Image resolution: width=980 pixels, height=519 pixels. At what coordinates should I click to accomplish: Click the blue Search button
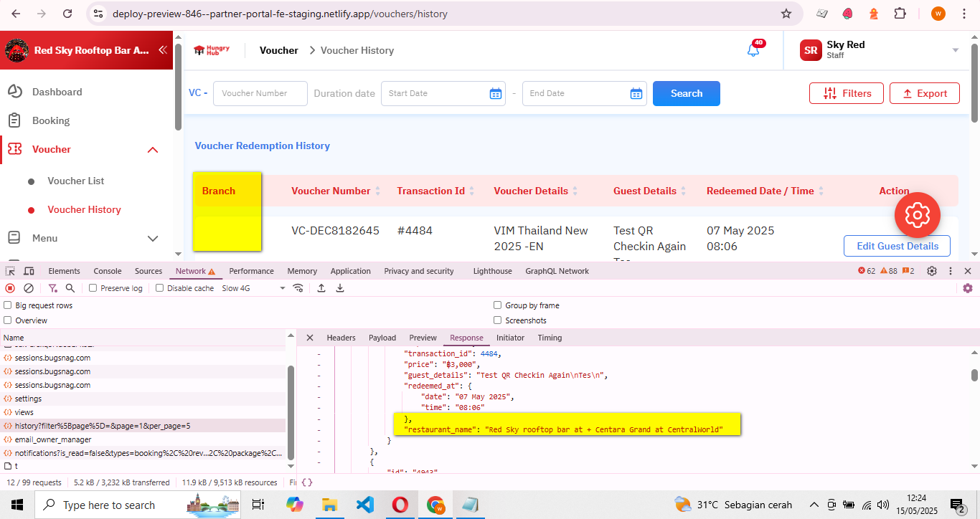click(x=686, y=93)
